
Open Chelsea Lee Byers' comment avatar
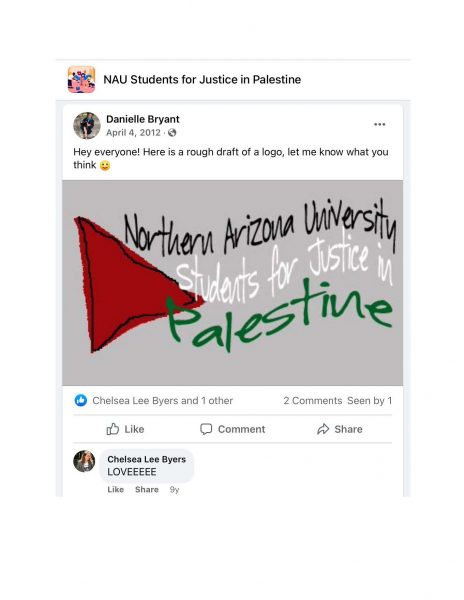point(84,461)
